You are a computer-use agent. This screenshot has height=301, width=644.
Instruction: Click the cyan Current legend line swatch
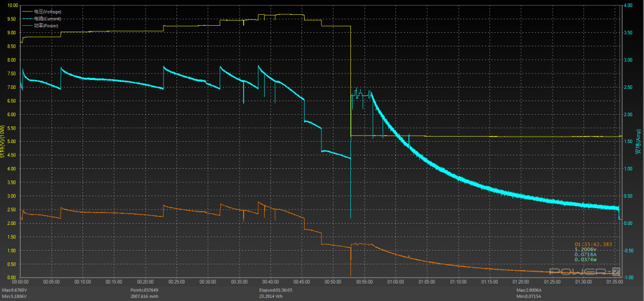(x=27, y=19)
